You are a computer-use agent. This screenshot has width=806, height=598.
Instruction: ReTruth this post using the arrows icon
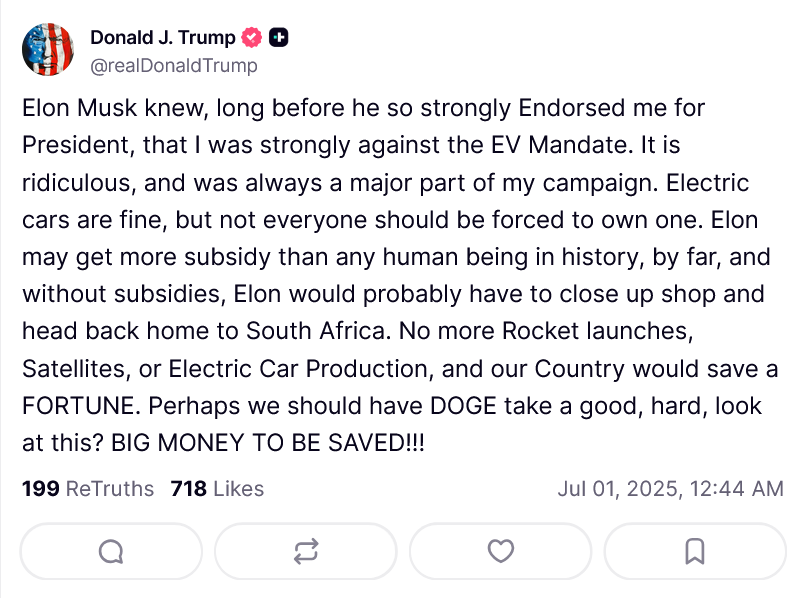306,552
